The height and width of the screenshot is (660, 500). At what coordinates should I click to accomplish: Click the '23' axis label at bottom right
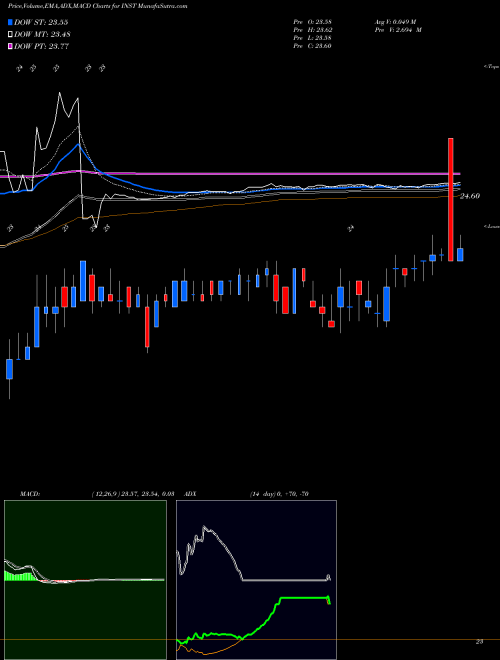(x=479, y=641)
